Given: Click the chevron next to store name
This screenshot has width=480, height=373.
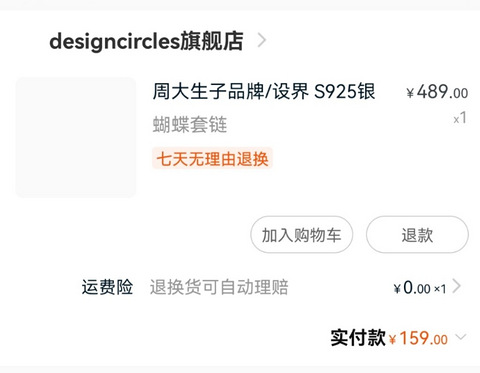Looking at the screenshot, I should (x=262, y=41).
